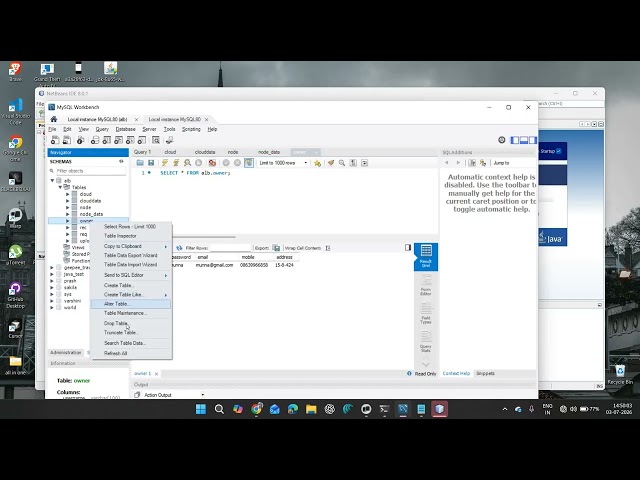Screen dimensions: 640x480
Task: Execute the query with the lightning bolt icon
Action: click(165, 163)
